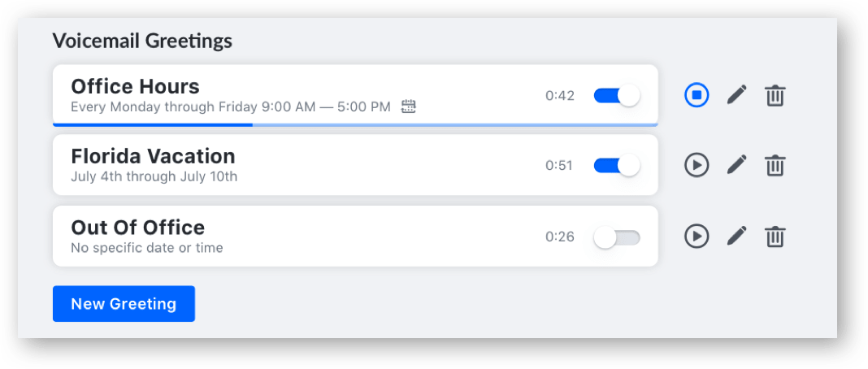Click the calendar schedule icon for Office Hours
The image size is (868, 369).
409,106
